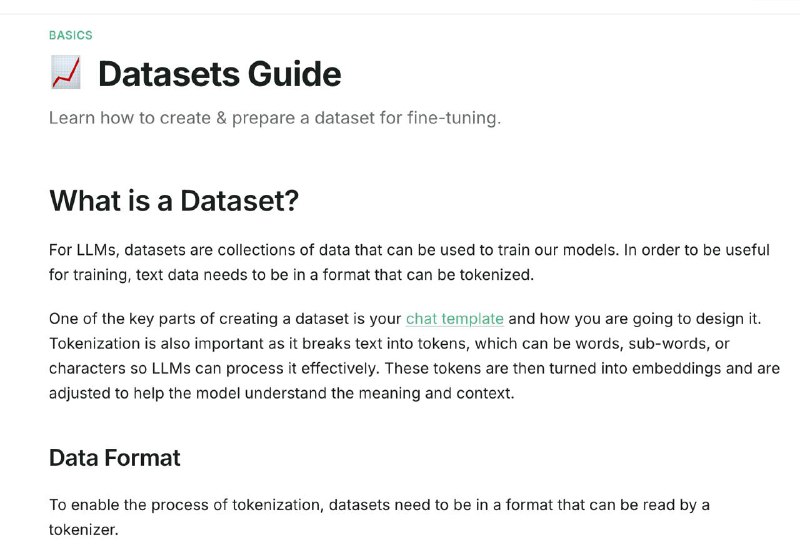Click the word Guide in the main title
Viewport: 800px width, 557px height.
(x=294, y=74)
